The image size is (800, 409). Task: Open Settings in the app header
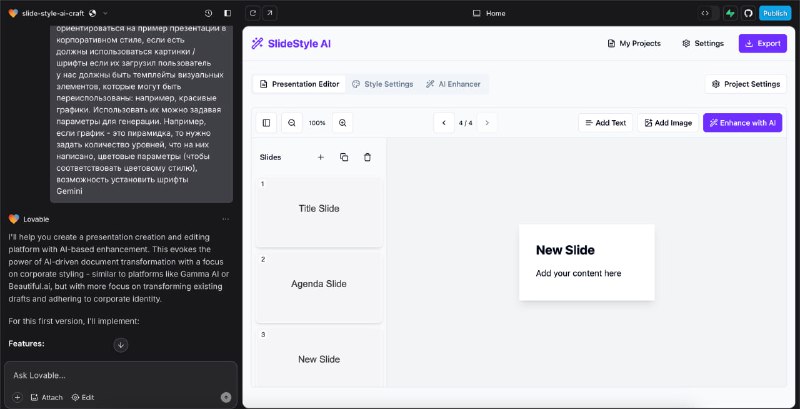(703, 44)
